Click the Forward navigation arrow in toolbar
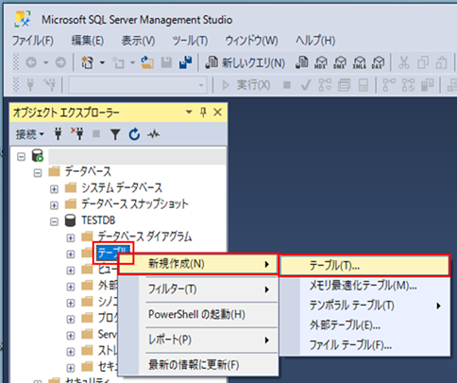Image resolution: width=457 pixels, height=383 pixels. (x=60, y=62)
